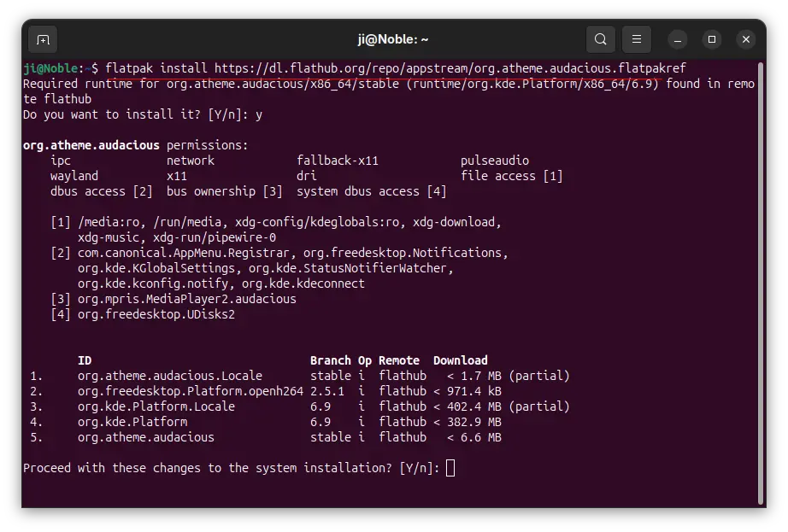
Task: Click the 'file access [1]' permission
Action: (512, 176)
